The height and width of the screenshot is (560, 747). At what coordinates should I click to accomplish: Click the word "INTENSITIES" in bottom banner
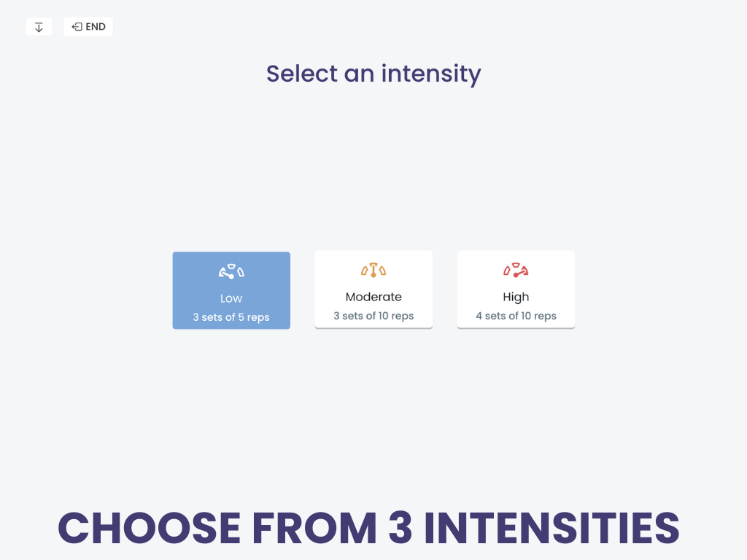(551, 527)
